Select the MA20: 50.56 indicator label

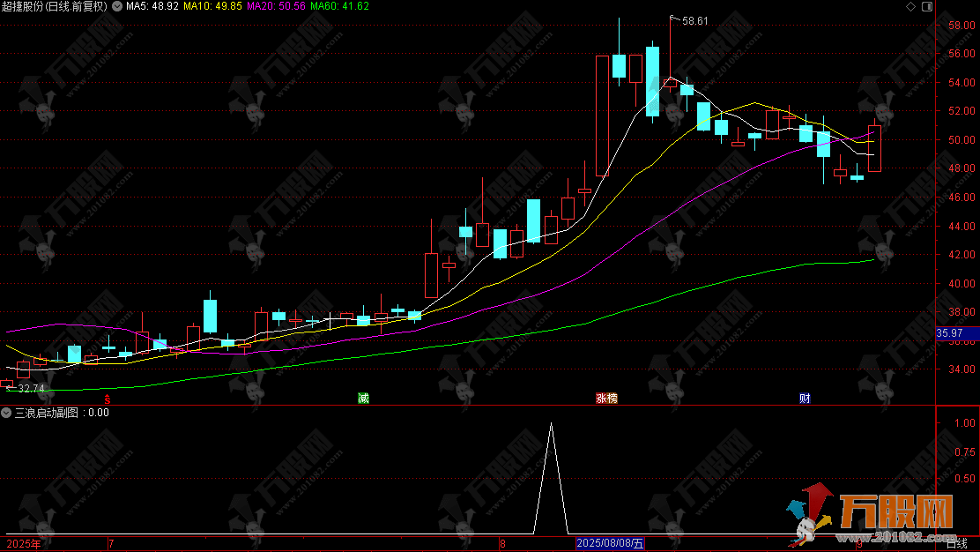tap(276, 6)
